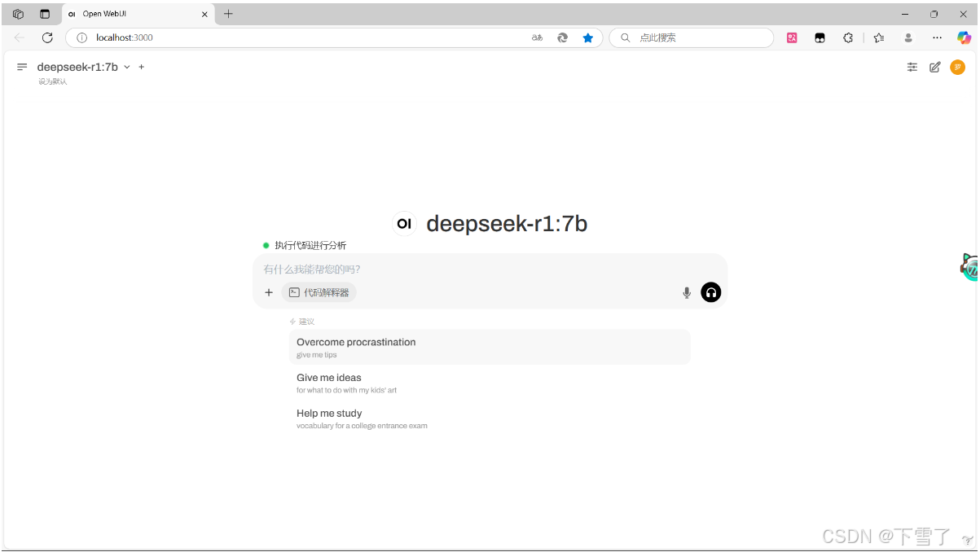This screenshot has width=980, height=552.
Task: View site information icon beside localhost
Action: pyautogui.click(x=81, y=37)
